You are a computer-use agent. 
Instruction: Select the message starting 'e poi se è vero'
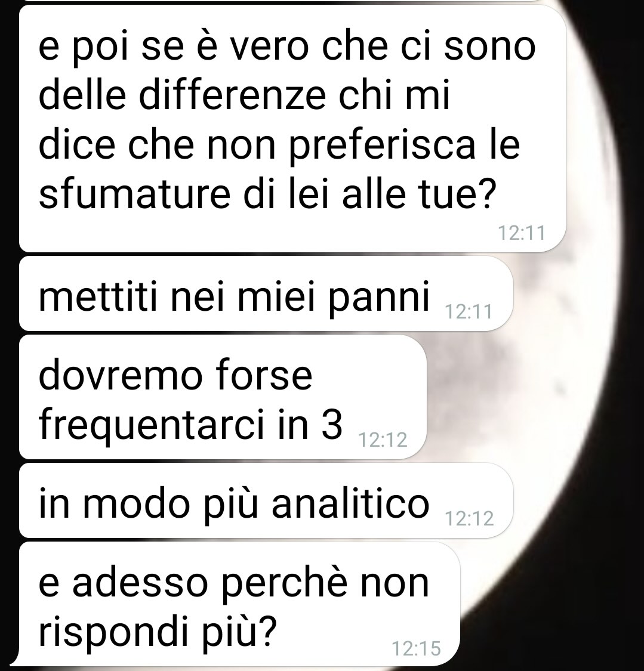[x=292, y=128]
